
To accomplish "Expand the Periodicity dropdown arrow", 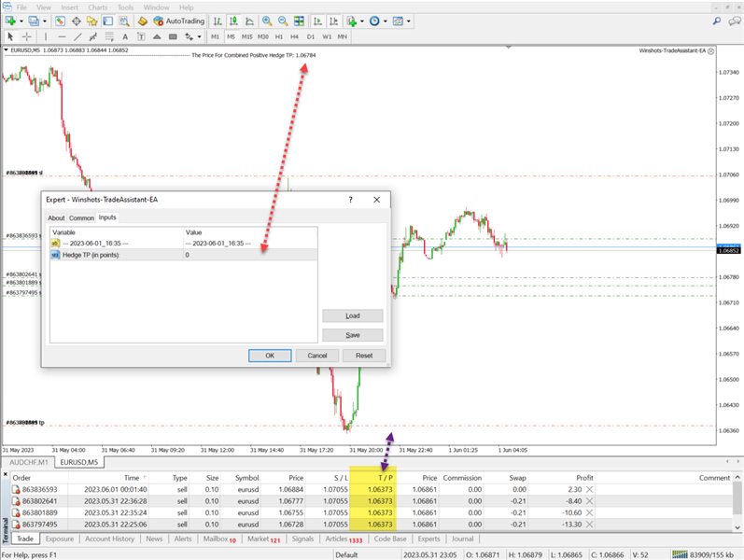I will pyautogui.click(x=385, y=21).
